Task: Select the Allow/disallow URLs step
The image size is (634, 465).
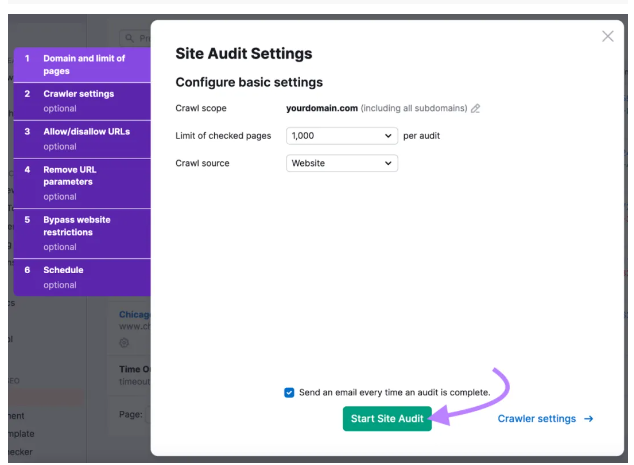Action: click(x=82, y=140)
